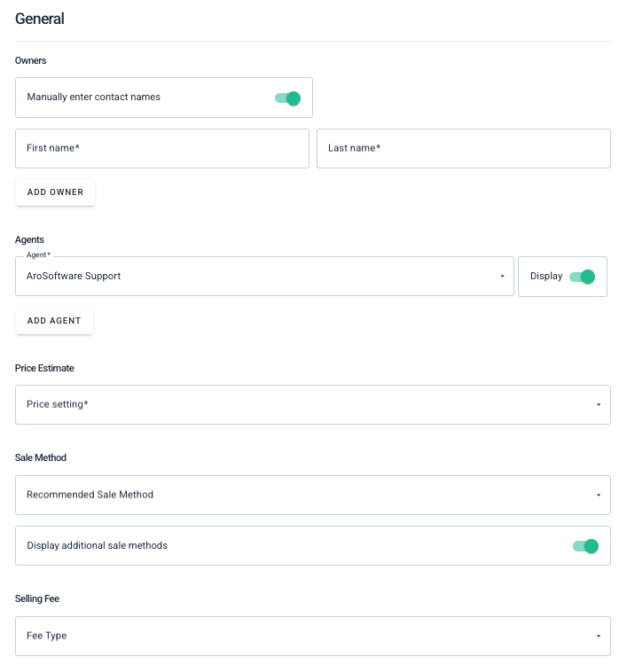The height and width of the screenshot is (672, 627).
Task: Focus the First name field
Action: point(162,148)
